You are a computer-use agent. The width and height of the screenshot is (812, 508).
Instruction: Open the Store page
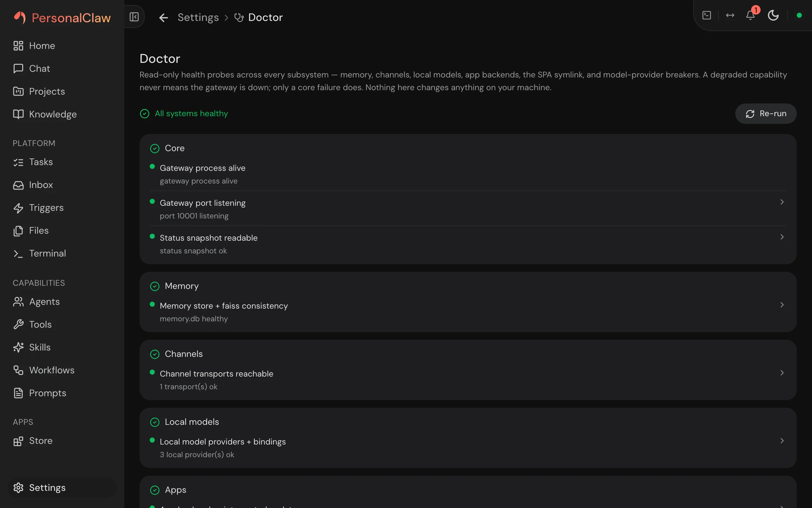(x=62, y=441)
